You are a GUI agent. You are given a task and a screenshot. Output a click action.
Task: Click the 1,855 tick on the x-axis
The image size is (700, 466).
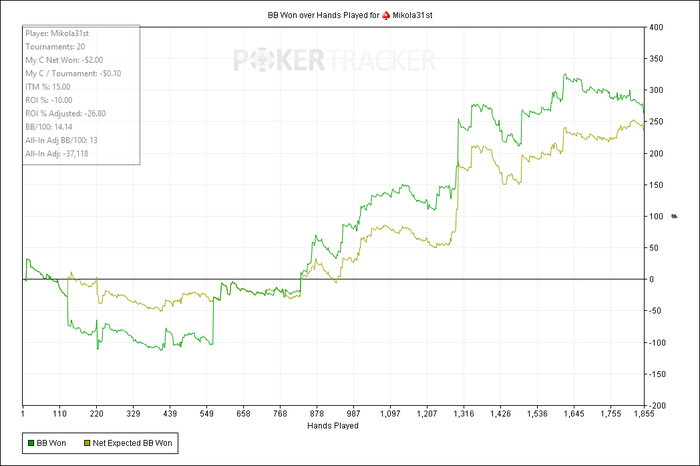tap(644, 414)
